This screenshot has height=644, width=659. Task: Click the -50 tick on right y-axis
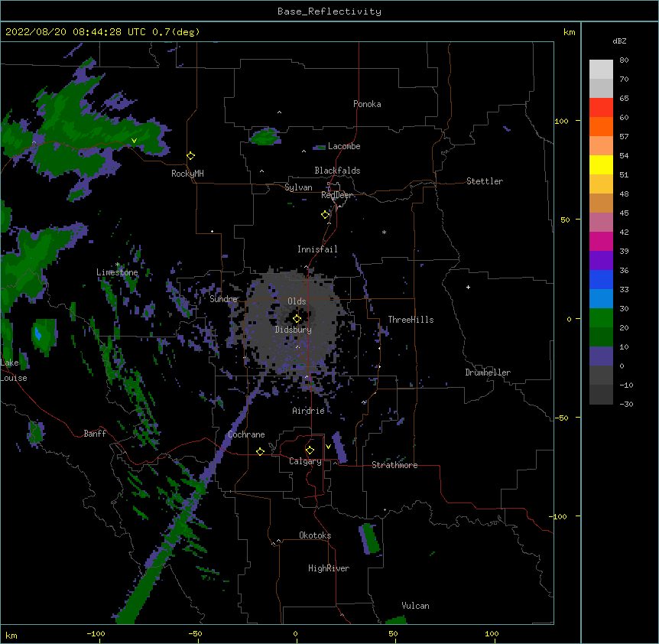[561, 418]
